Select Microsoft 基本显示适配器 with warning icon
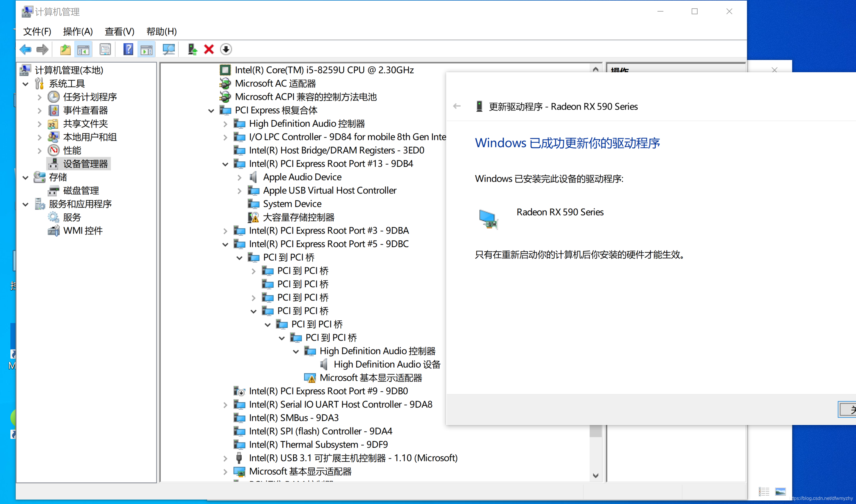Image resolution: width=856 pixels, height=504 pixels. coord(370,378)
